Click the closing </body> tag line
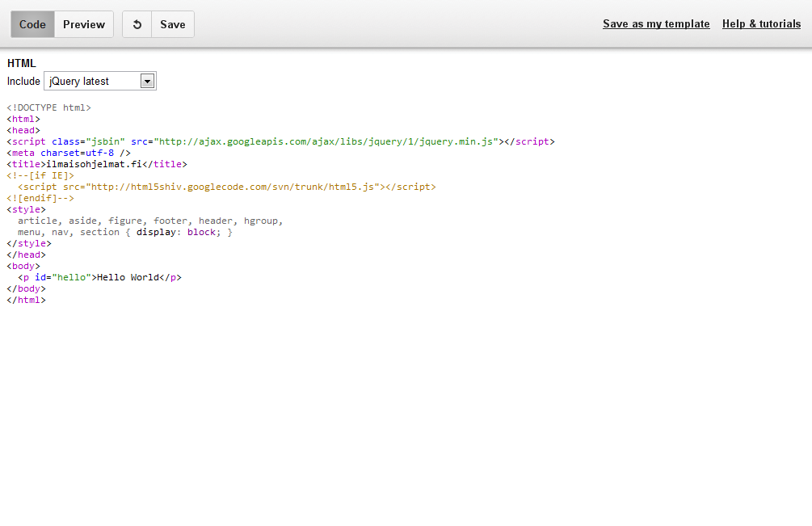 point(26,289)
